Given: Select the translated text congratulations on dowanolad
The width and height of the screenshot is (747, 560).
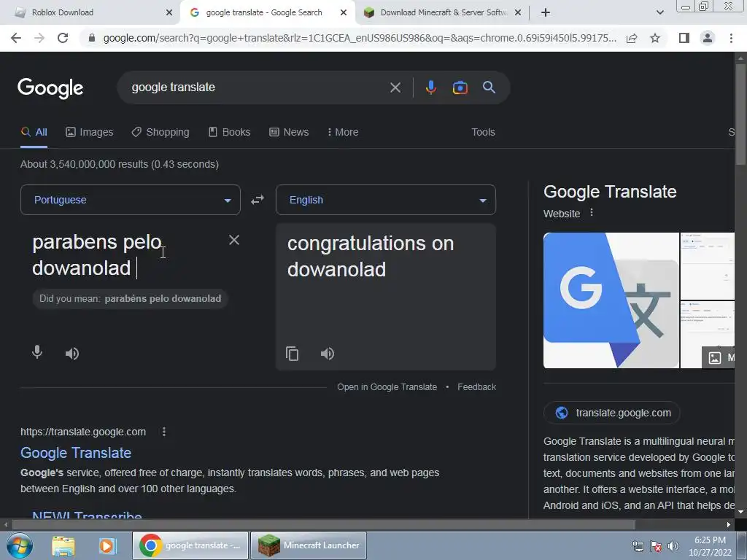Looking at the screenshot, I should [370, 257].
